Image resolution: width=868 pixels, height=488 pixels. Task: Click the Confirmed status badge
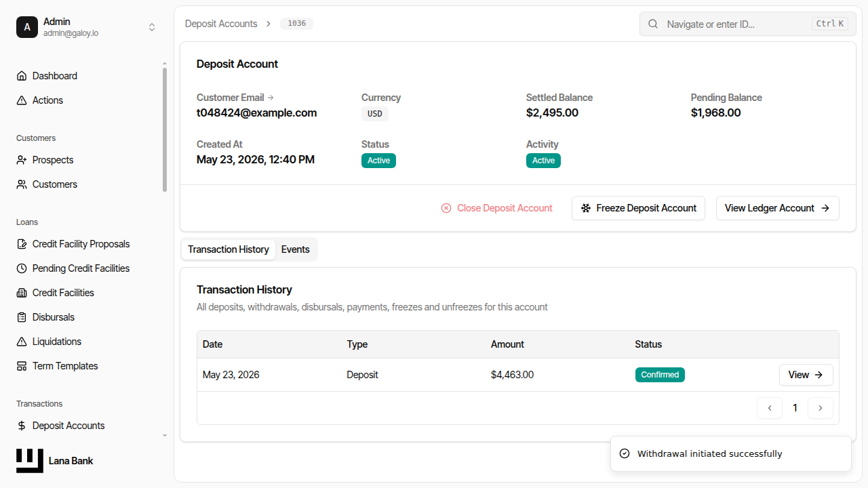coord(660,375)
